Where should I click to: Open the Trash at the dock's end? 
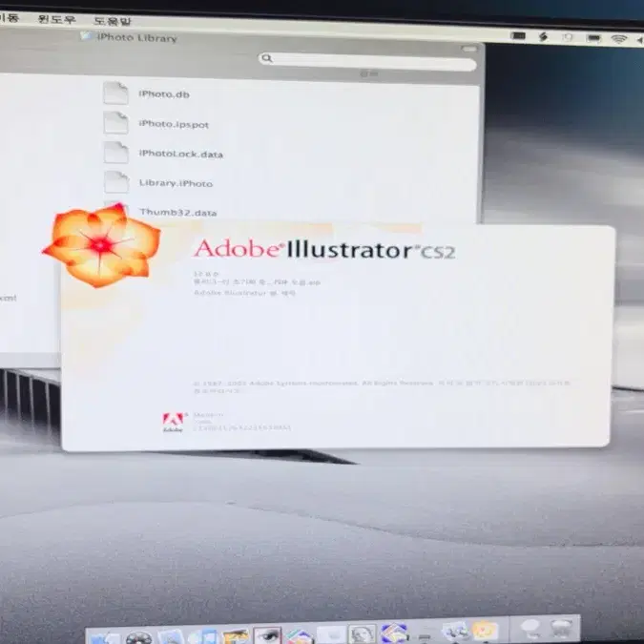[x=561, y=628]
